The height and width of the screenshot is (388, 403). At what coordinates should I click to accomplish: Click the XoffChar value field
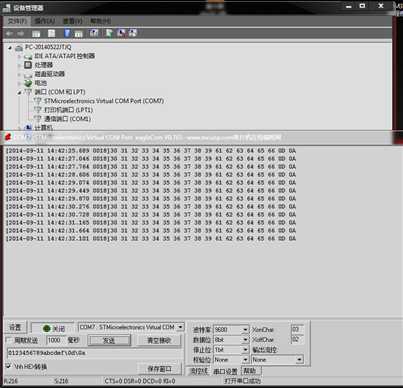point(297,339)
